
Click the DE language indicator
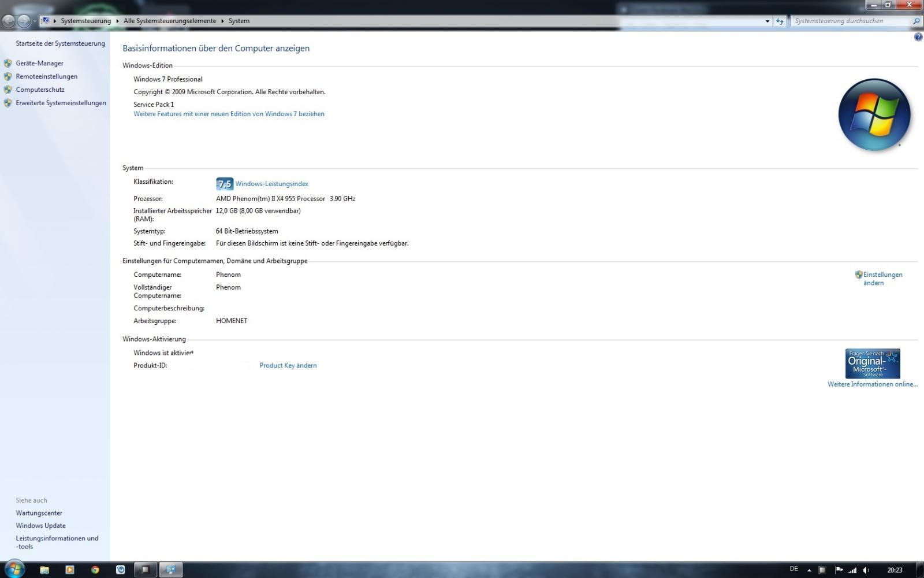[x=794, y=569]
